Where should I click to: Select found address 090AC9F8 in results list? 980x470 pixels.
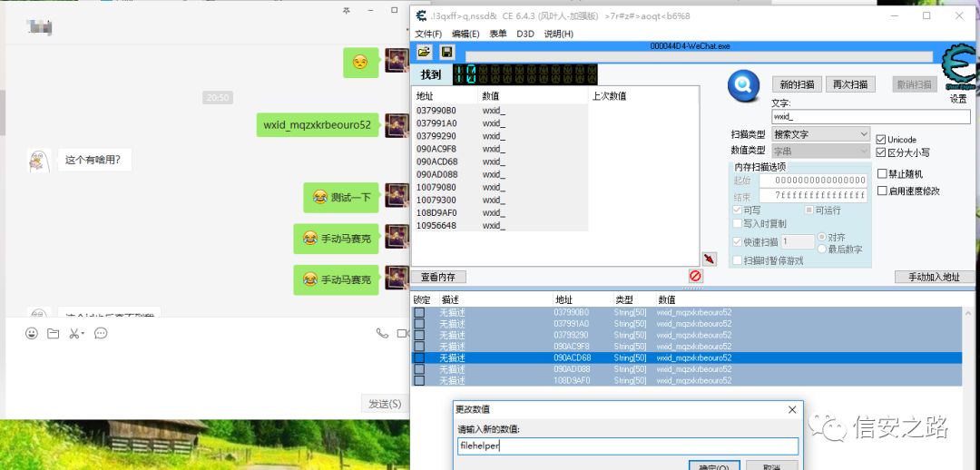[499, 149]
